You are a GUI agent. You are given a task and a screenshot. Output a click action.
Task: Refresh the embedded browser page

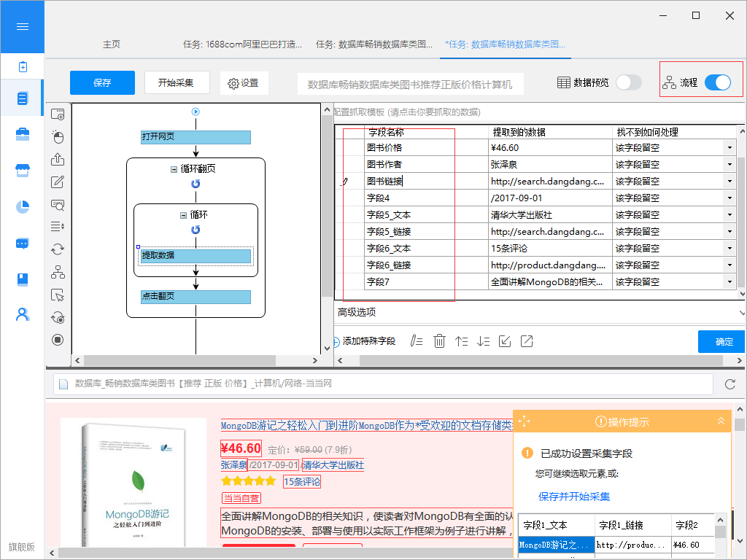pos(729,384)
